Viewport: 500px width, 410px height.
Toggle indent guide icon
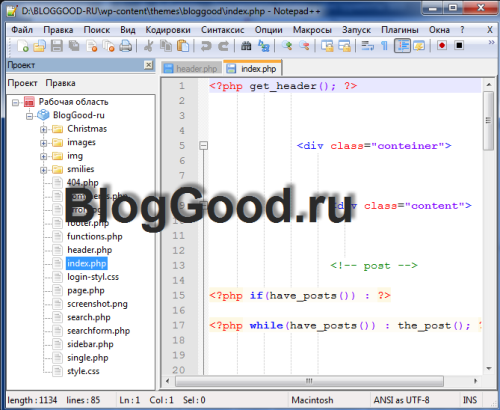402,46
